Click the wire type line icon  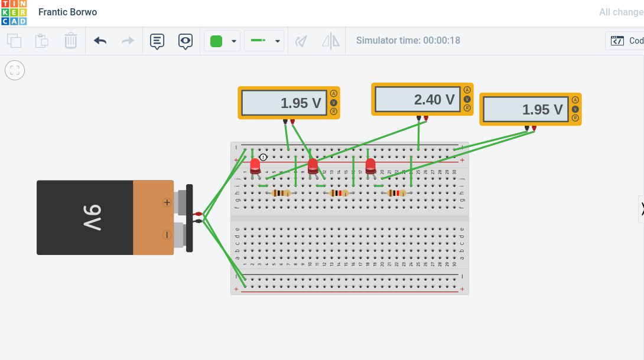[258, 40]
